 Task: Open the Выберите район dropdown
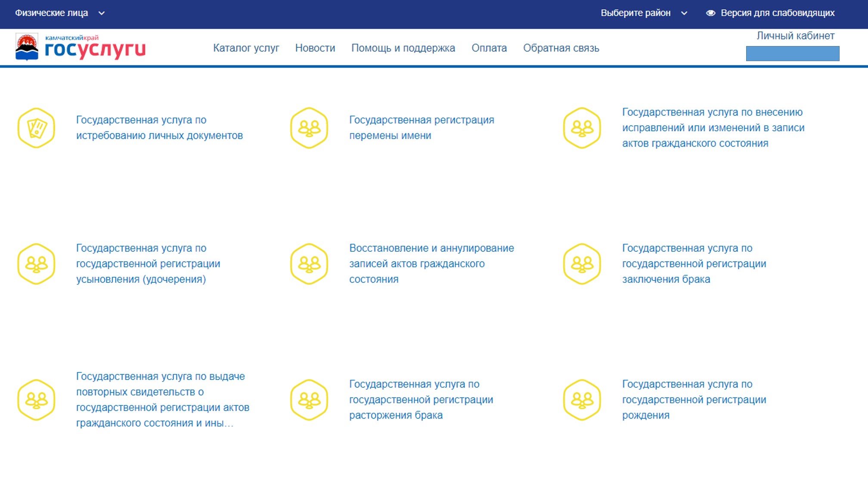[x=644, y=13]
